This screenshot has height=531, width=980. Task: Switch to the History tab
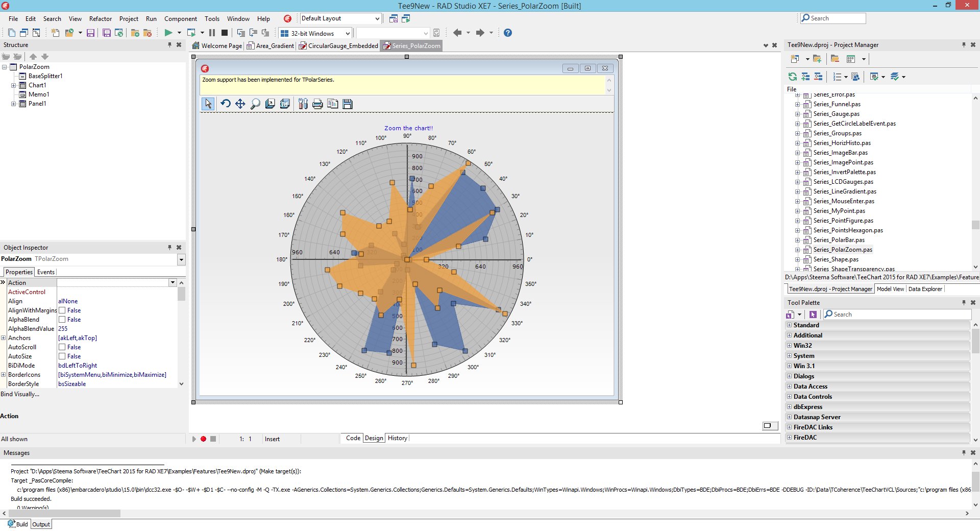pos(397,438)
